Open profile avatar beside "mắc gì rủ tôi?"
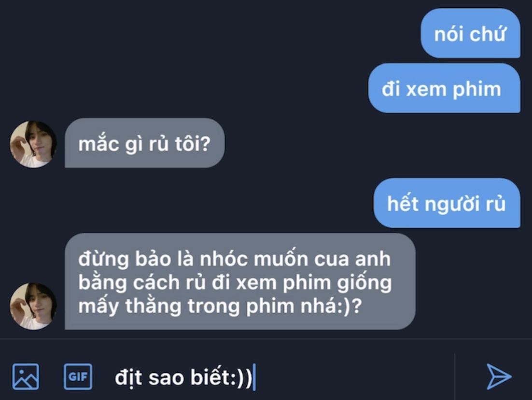 click(33, 144)
